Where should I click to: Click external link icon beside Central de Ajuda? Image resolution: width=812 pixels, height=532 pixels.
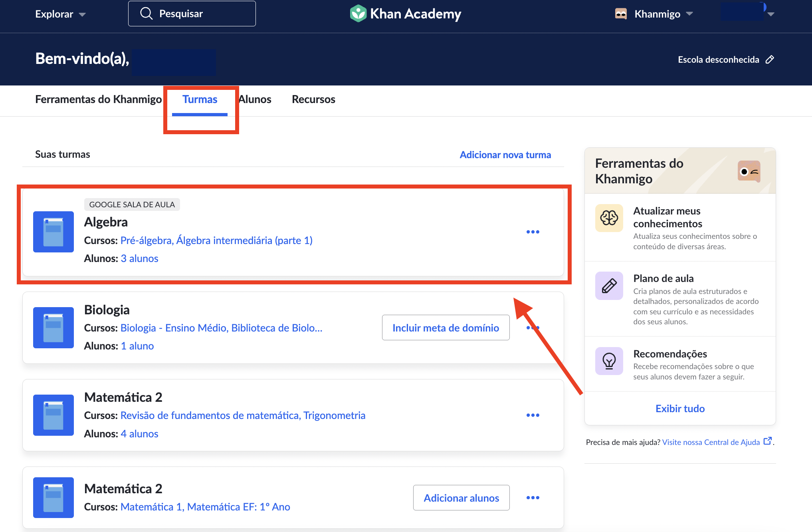coord(767,441)
